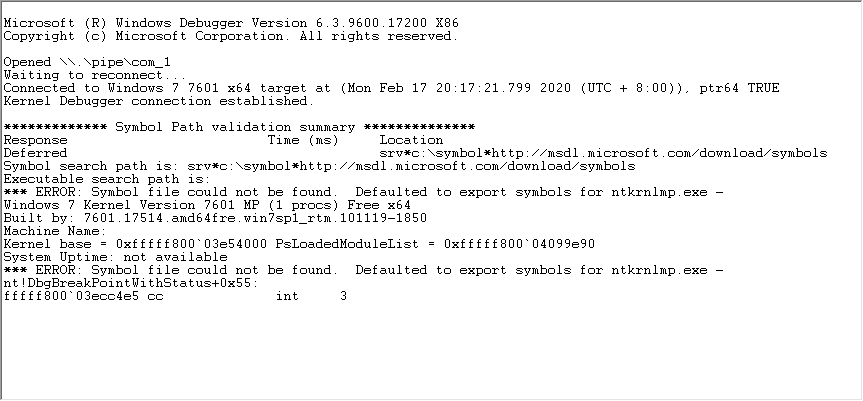The height and width of the screenshot is (401, 863).
Task: Click the symbol server URL under Location
Action: coord(603,153)
